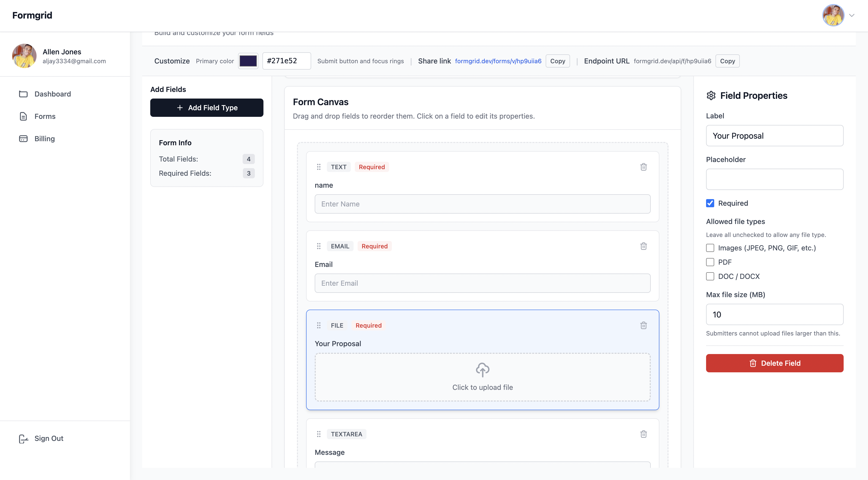
Task: Uncheck the Required checkbox in Field Properties
Action: click(710, 203)
